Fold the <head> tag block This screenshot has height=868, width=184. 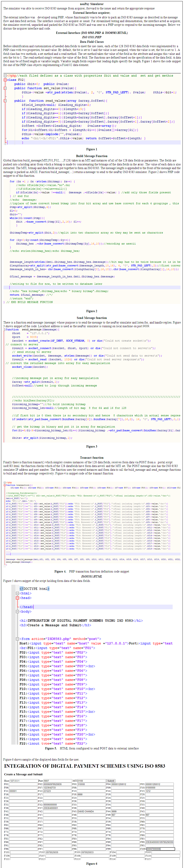17,598
